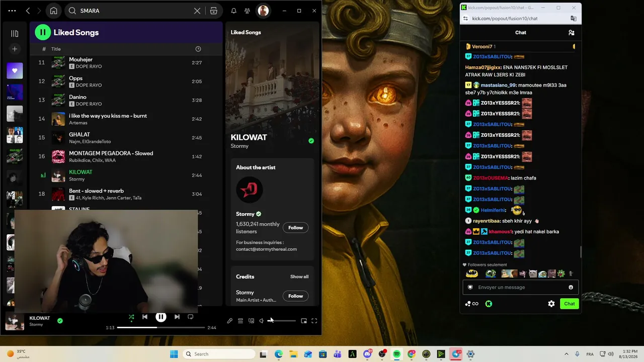Clear the SMARA search text
Viewport: 644px width, 362px height.
(x=197, y=11)
